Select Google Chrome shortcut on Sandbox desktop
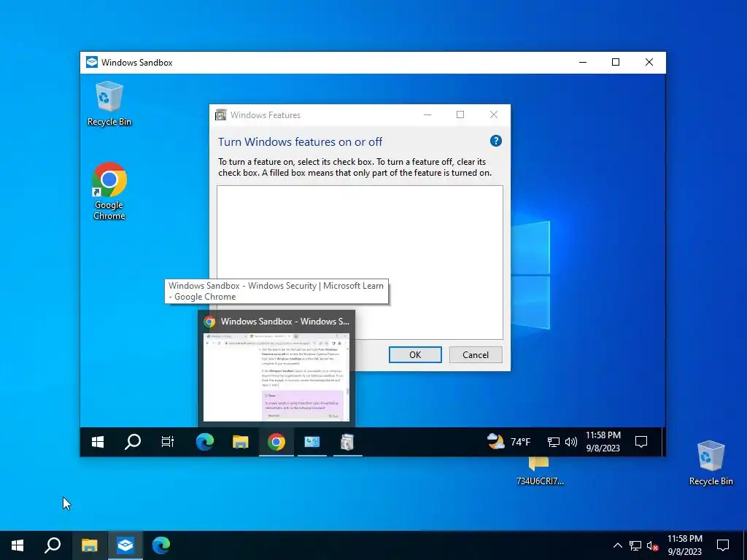The width and height of the screenshot is (747, 560). [x=109, y=192]
